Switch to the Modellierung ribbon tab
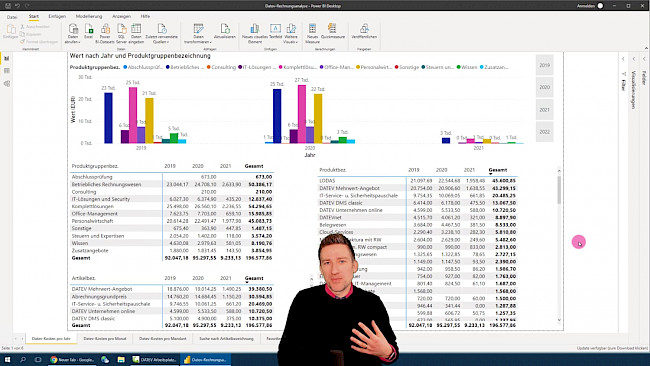650x366 pixels. pos(89,17)
